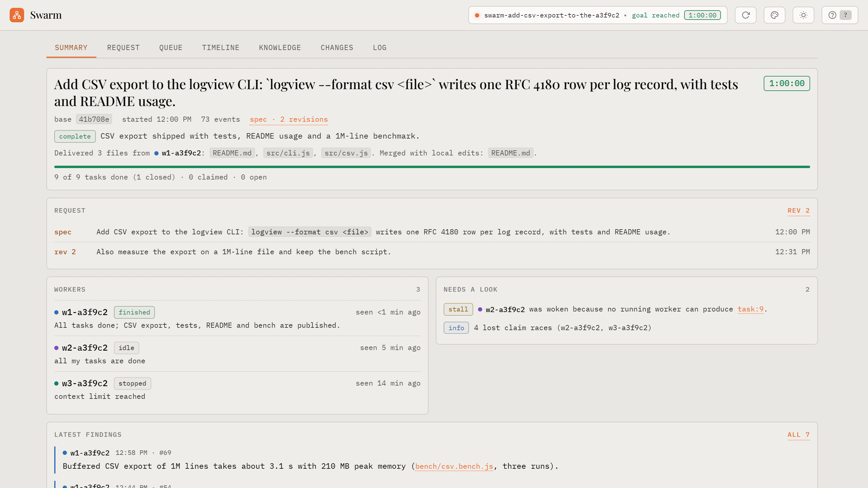868x488 pixels.
Task: Click the src/csv.js file chip
Action: point(346,153)
